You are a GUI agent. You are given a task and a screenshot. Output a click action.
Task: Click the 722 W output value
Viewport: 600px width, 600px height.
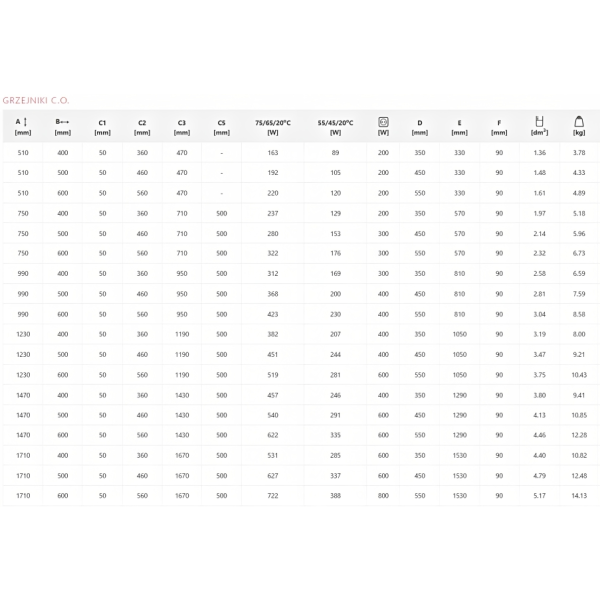(x=273, y=495)
